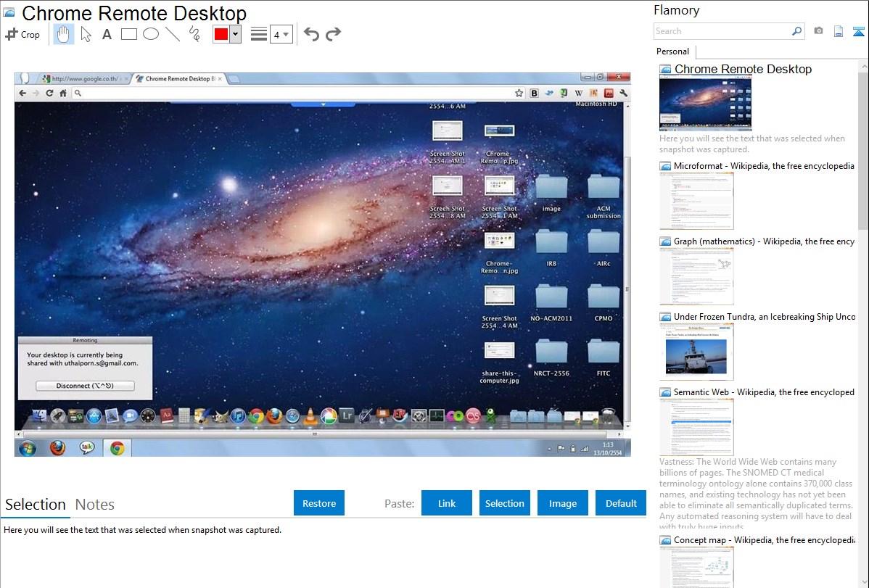
Task: Open the Graph (mathematics) snapshot title
Action: pyautogui.click(x=765, y=241)
